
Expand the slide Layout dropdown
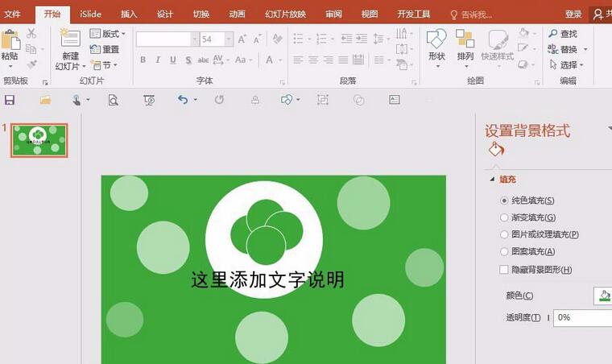[108, 34]
